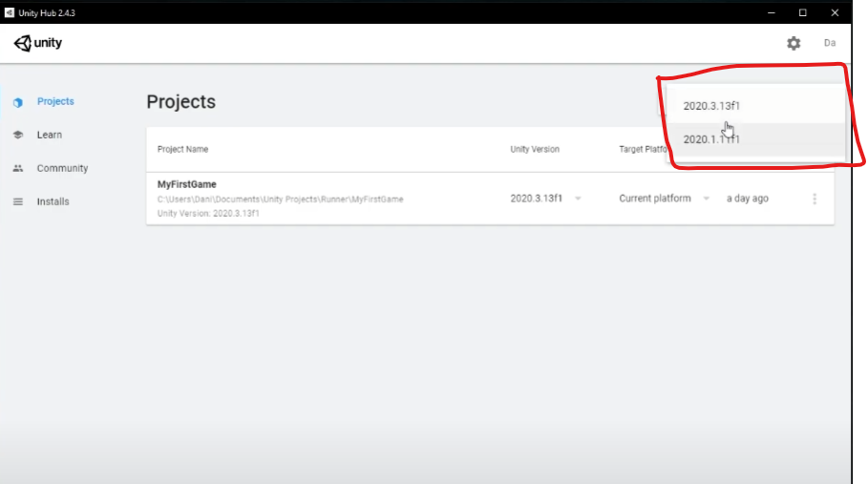Click the Unity logo in the header

tap(38, 43)
